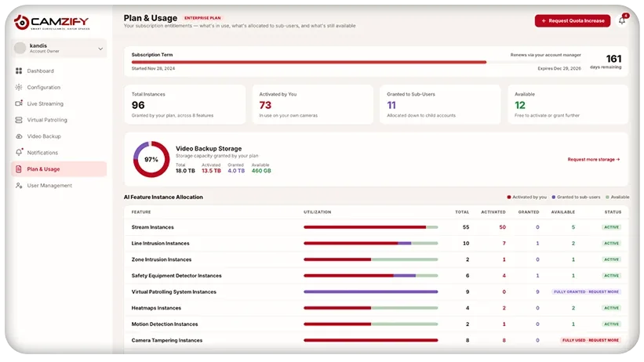Click the Line Intrusion Instances utilization bar
644x362 pixels.
point(370,244)
